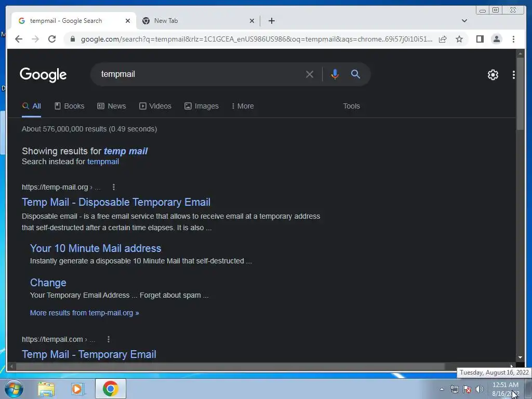Open the Chrome side panel
Viewport: 532px width, 399px height.
tap(480, 39)
